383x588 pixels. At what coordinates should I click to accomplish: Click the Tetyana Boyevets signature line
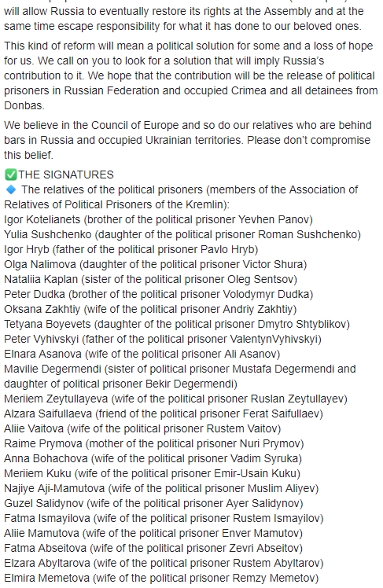pyautogui.click(x=177, y=324)
